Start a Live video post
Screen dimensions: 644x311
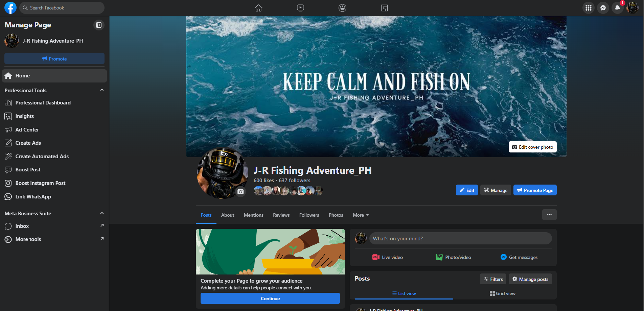(387, 257)
